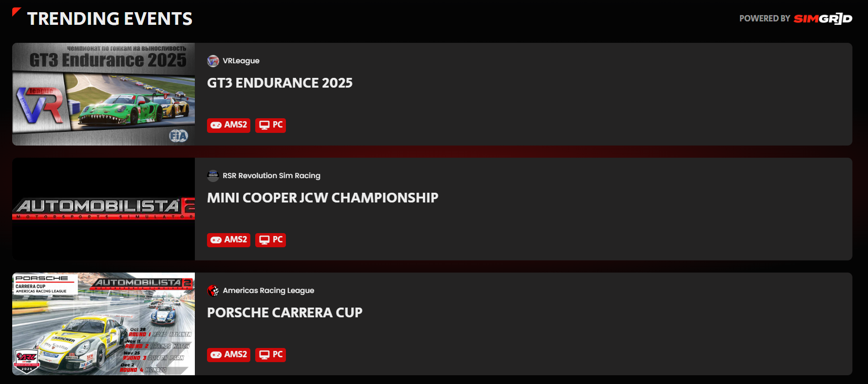Screen dimensions: 868x384
Task: Select the GT3 Endurance 2025 thumbnail image
Action: click(x=103, y=94)
